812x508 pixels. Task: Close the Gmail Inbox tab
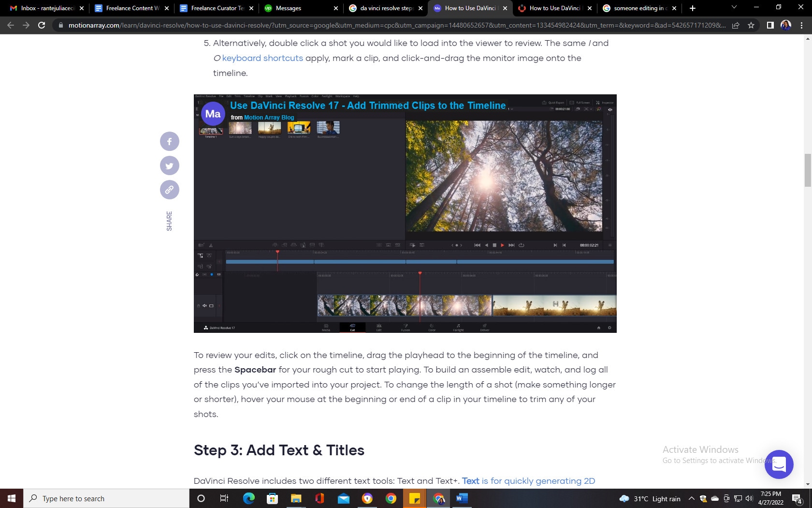pos(82,8)
